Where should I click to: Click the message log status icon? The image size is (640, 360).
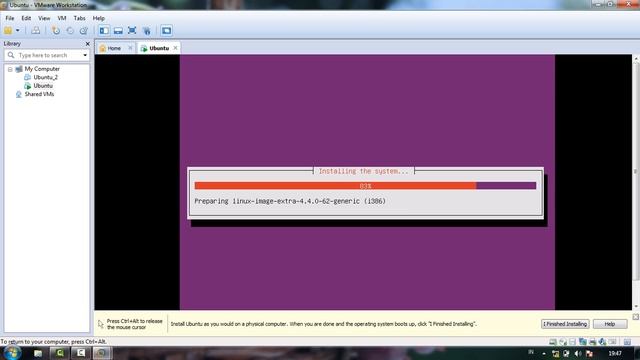627,342
